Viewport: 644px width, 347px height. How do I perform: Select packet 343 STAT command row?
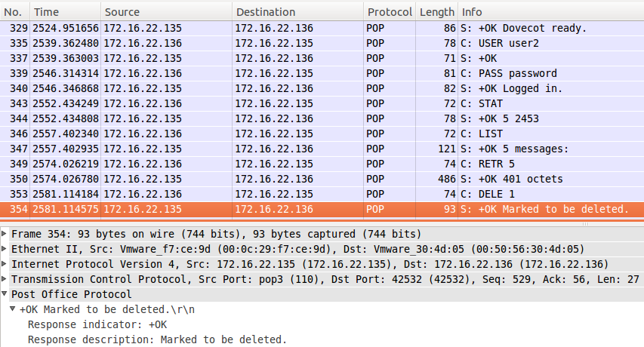point(322,103)
